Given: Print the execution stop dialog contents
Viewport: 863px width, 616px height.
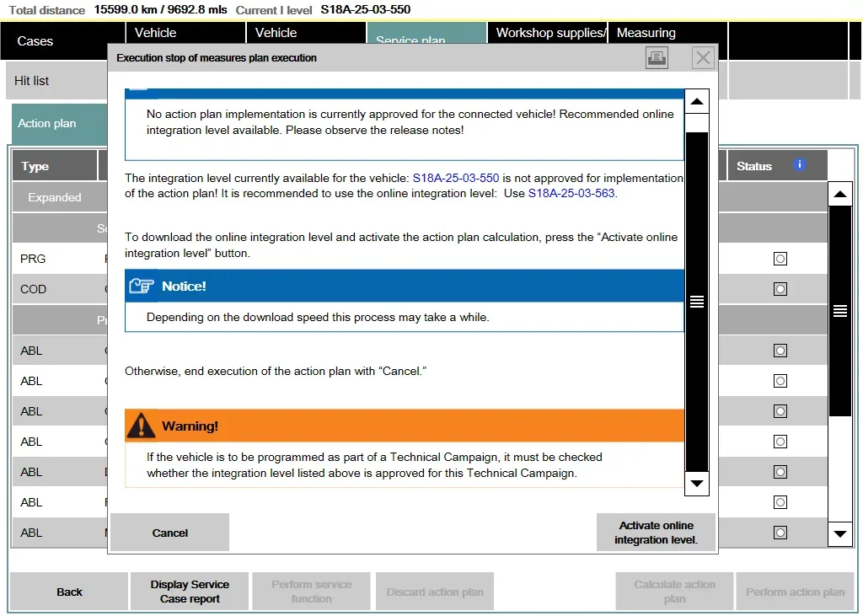Looking at the screenshot, I should (x=657, y=58).
